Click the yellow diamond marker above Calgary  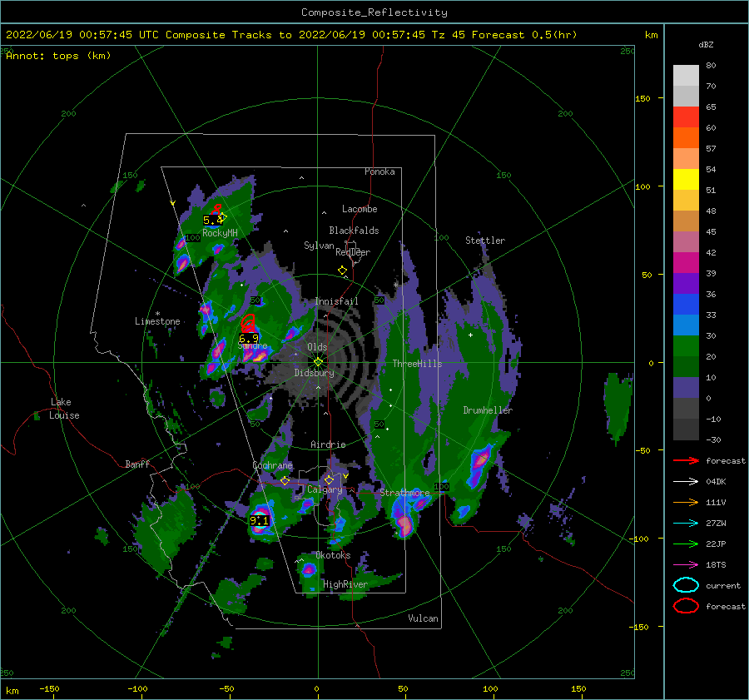329,479
